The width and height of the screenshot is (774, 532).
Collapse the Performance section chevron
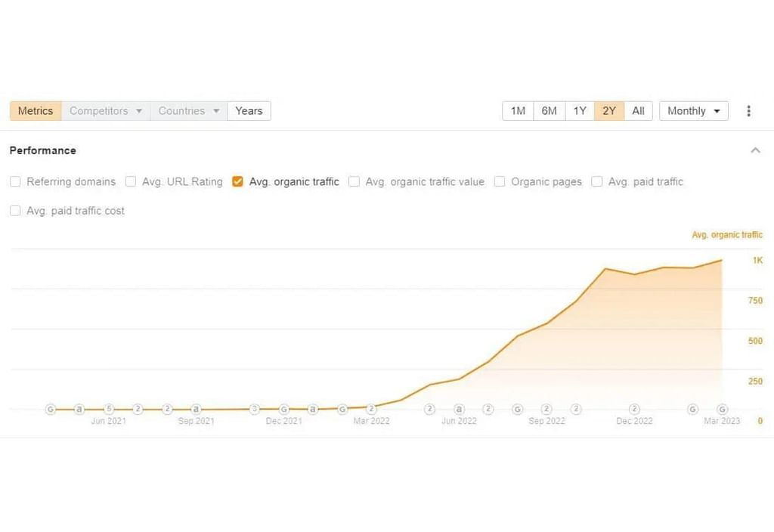pos(755,150)
